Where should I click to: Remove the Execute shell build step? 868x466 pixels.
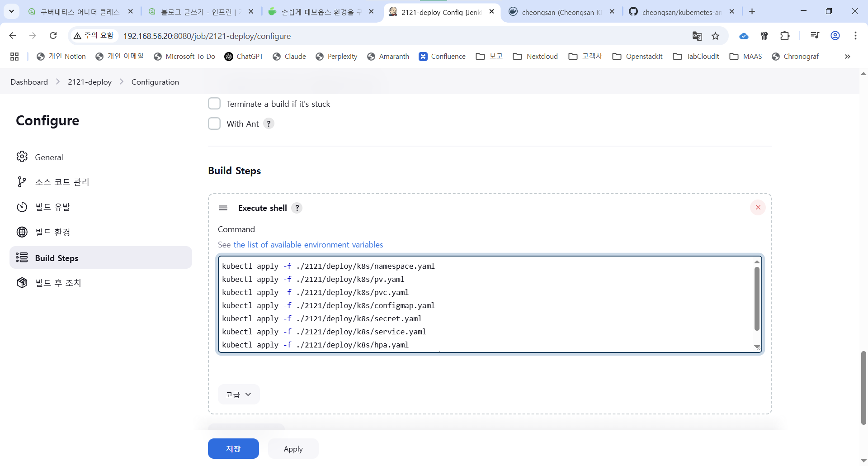pyautogui.click(x=758, y=208)
